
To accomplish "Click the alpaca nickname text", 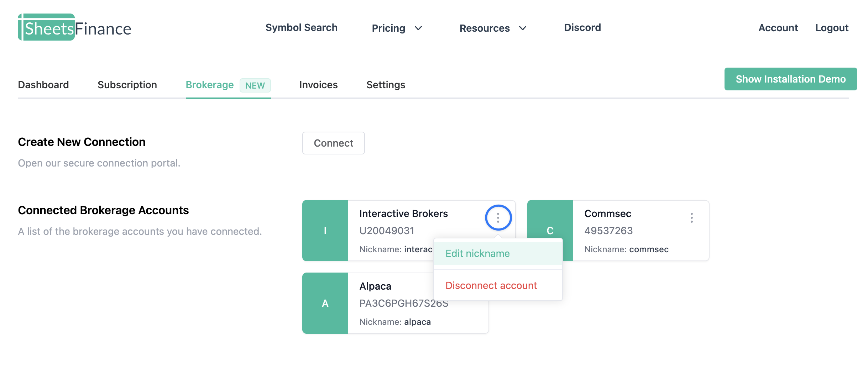I will point(417,322).
